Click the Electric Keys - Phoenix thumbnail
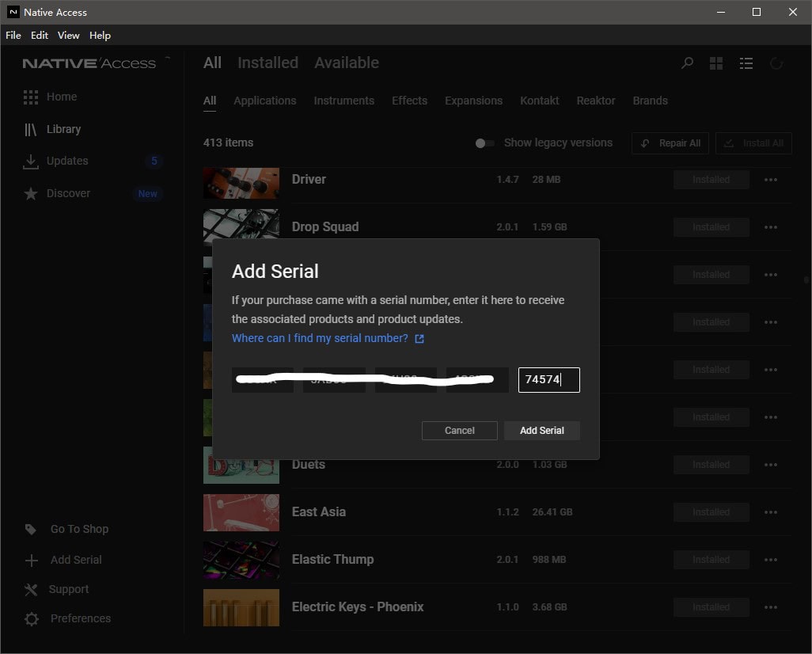The height and width of the screenshot is (654, 812). click(x=241, y=607)
